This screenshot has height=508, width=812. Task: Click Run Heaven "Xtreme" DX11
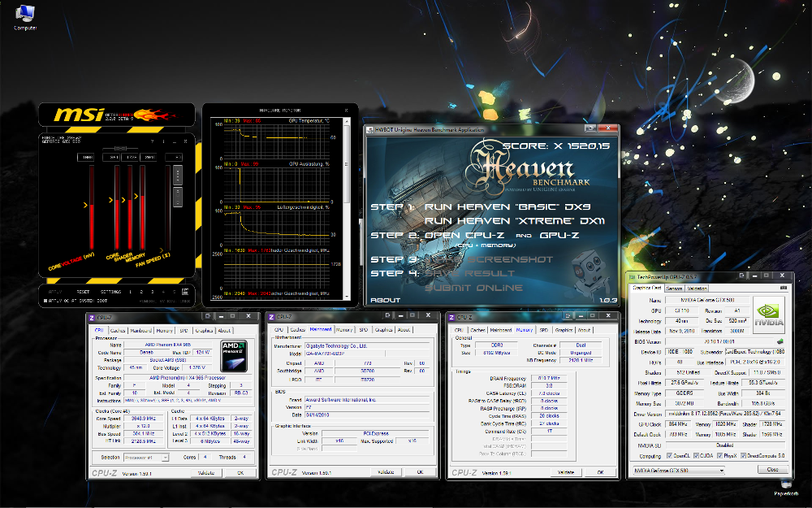pos(514,221)
